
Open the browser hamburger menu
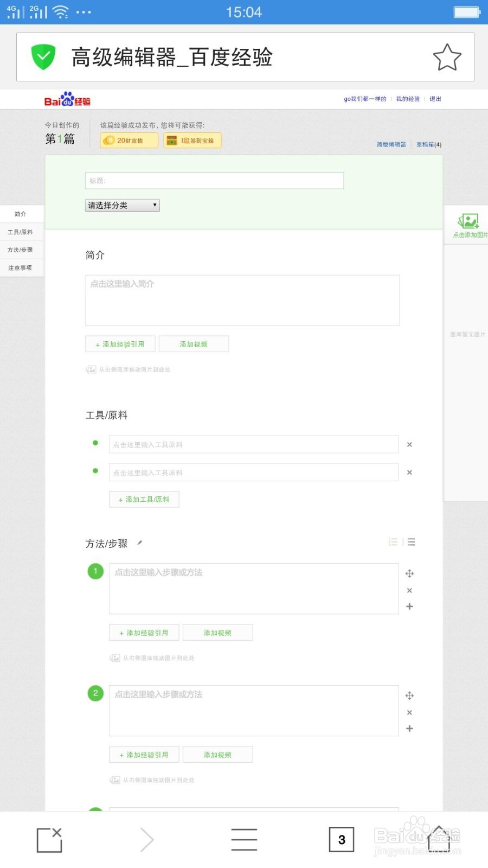[x=244, y=840]
